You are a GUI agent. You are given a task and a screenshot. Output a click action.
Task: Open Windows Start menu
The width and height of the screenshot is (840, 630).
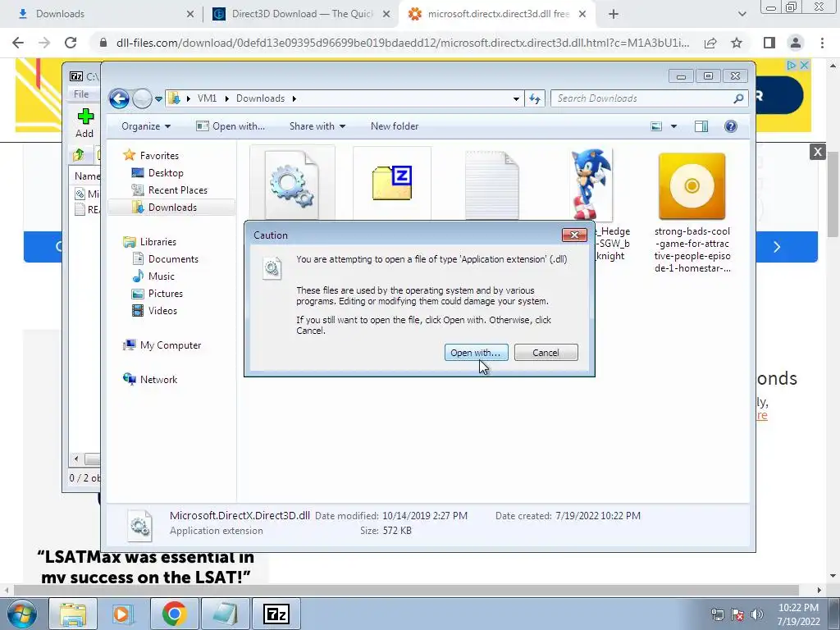tap(21, 614)
